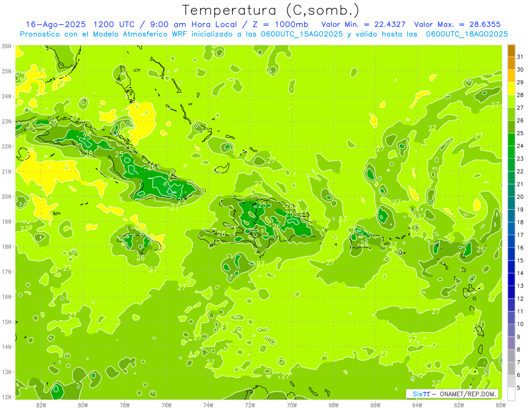Select the '62W' longitude axis label
Screen dimensions: 532x411
coord(459,405)
